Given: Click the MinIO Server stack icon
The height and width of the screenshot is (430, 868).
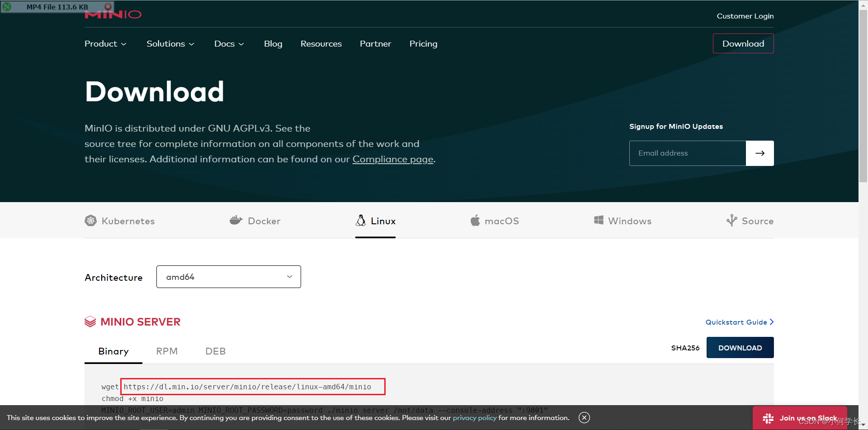Looking at the screenshot, I should pos(90,321).
